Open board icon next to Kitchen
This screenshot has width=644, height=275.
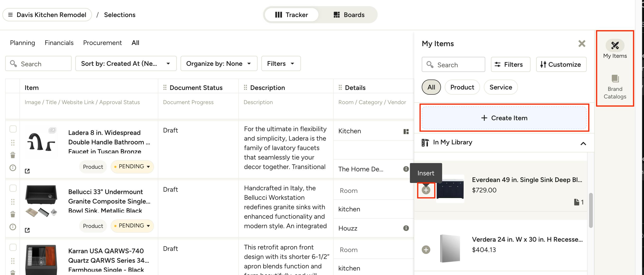click(406, 131)
